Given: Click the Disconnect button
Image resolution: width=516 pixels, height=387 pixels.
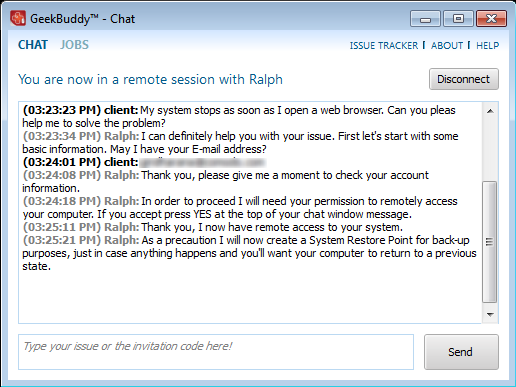Looking at the screenshot, I should [464, 79].
